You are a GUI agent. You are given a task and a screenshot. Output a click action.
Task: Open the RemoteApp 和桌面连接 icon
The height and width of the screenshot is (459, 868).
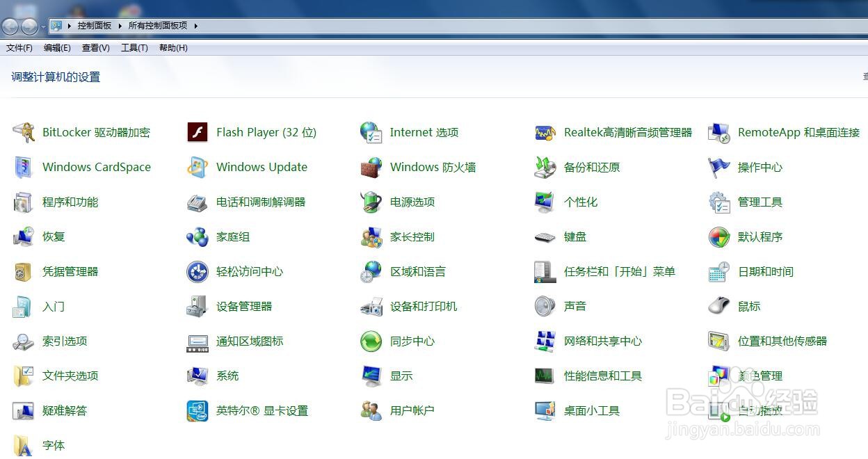(719, 132)
